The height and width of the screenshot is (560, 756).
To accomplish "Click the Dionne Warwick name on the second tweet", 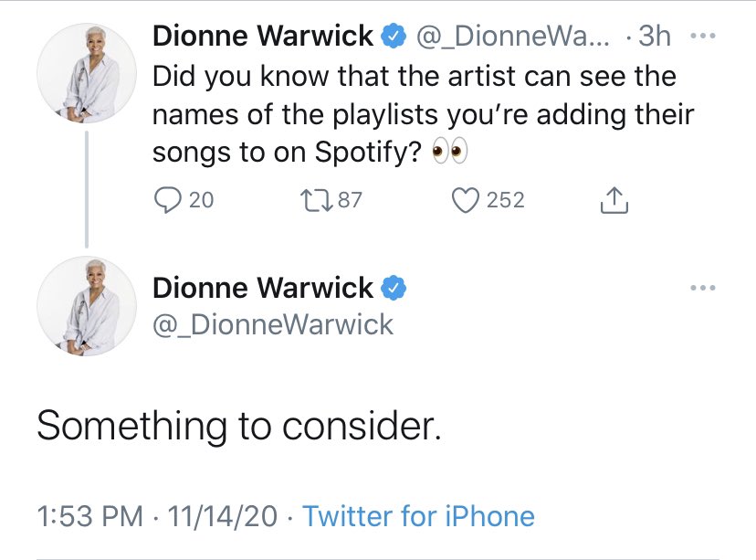I will (x=263, y=288).
